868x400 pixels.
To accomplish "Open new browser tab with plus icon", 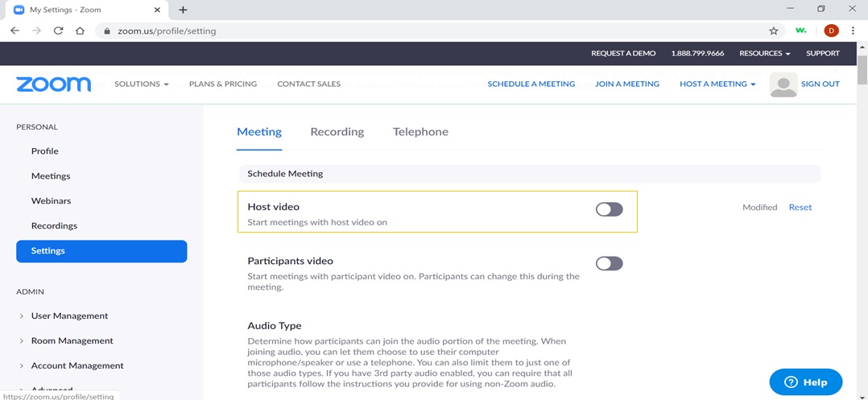I will point(183,10).
